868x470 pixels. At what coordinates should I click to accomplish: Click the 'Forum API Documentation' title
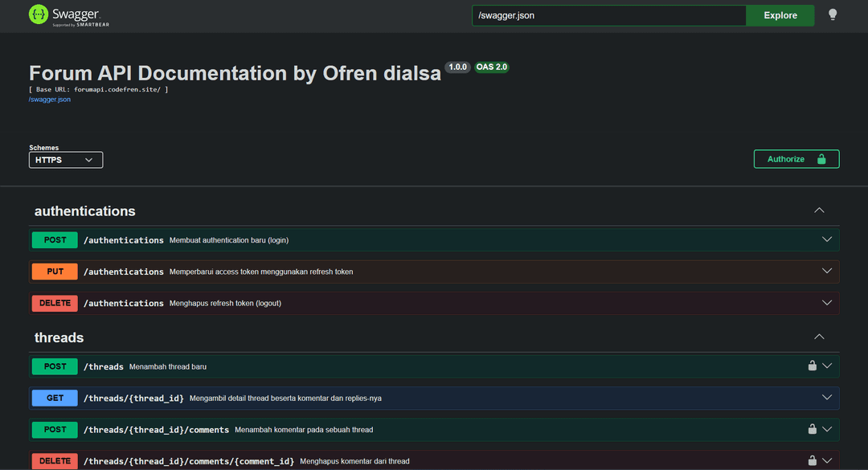[x=235, y=73]
